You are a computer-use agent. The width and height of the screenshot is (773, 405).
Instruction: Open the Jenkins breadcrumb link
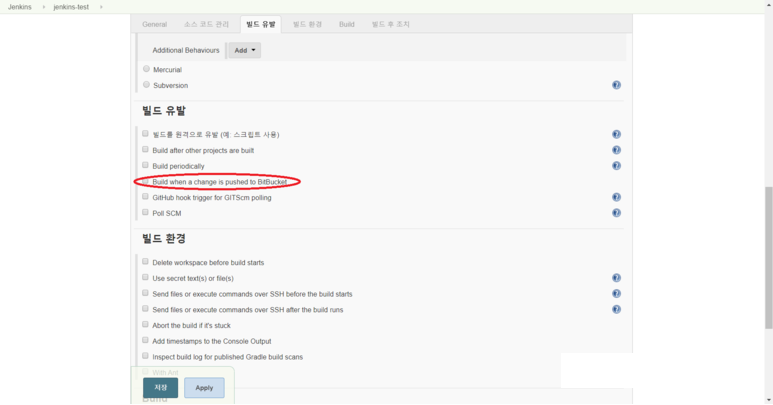[20, 7]
